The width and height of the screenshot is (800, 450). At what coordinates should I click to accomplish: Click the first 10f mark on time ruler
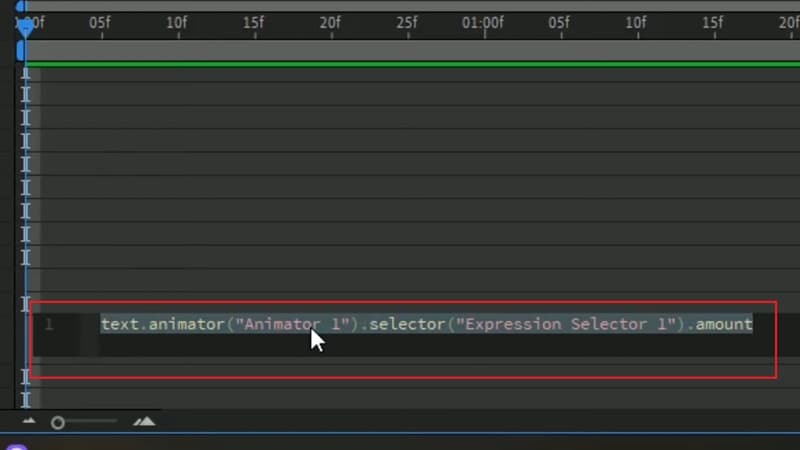[177, 23]
